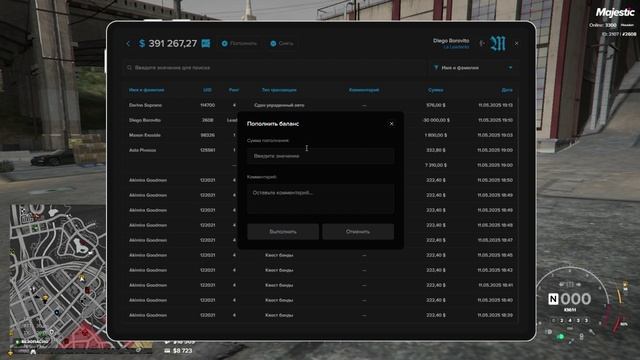This screenshot has height=360, width=640.
Task: Select the Mason Exoside row name
Action: coord(145,135)
